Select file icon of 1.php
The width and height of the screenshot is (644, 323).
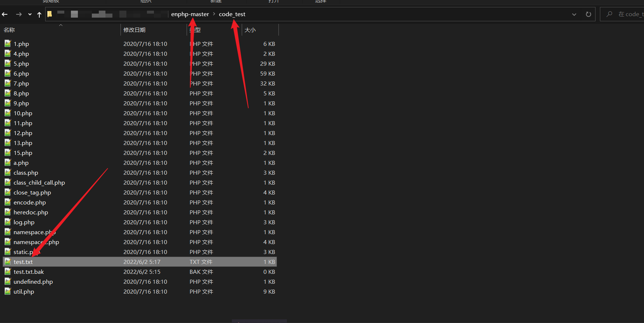[x=8, y=44]
